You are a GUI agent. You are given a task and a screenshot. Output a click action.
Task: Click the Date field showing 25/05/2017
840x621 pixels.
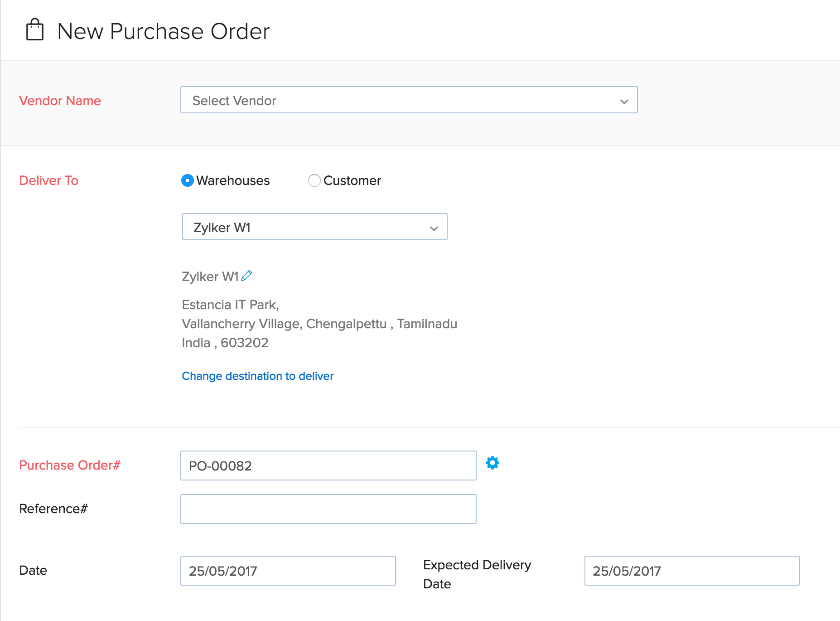click(x=288, y=571)
